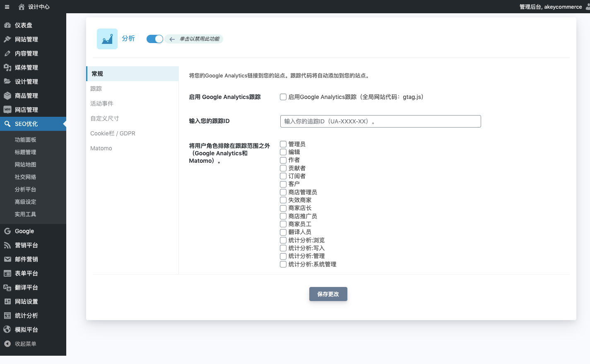The image size is (590, 364).
Task: Click the analytics chart icon beside 分析
Action: coord(107,39)
